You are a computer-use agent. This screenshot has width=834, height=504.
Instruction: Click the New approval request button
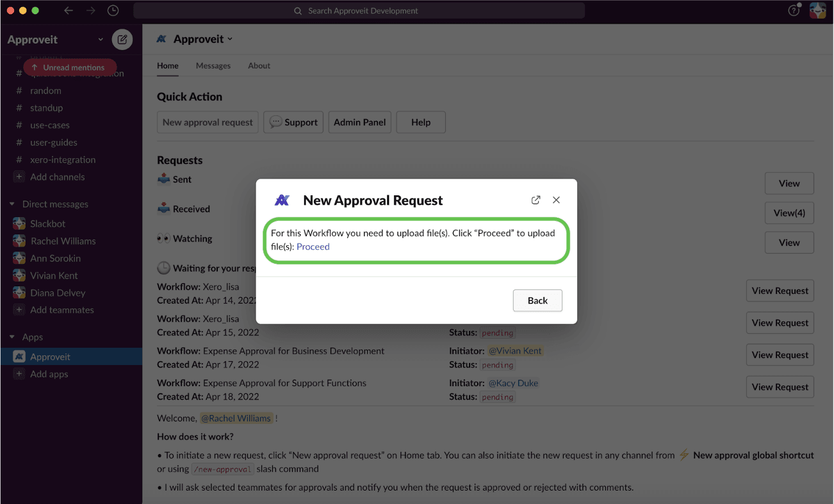pyautogui.click(x=208, y=122)
